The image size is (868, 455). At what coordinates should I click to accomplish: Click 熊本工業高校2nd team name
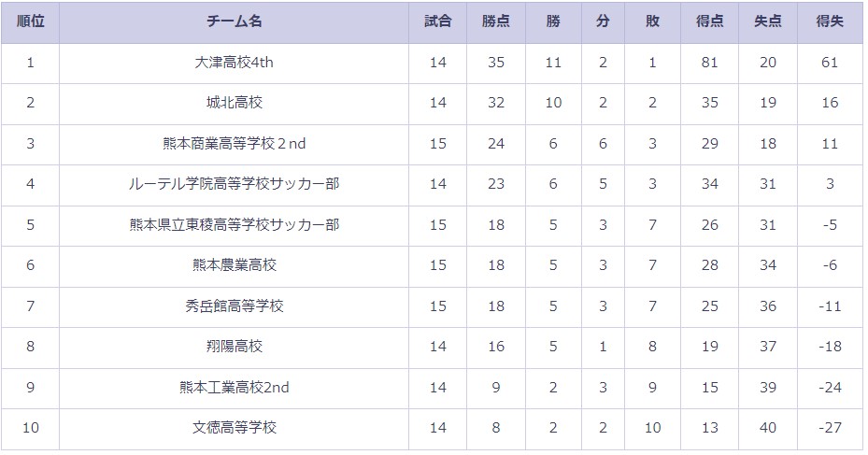point(234,388)
